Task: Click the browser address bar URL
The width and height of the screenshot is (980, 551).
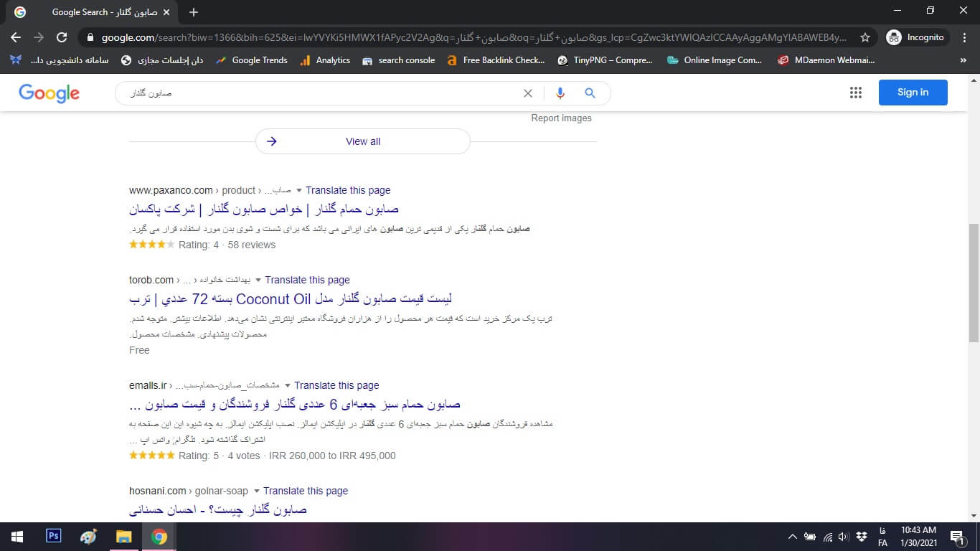Action: tap(473, 37)
